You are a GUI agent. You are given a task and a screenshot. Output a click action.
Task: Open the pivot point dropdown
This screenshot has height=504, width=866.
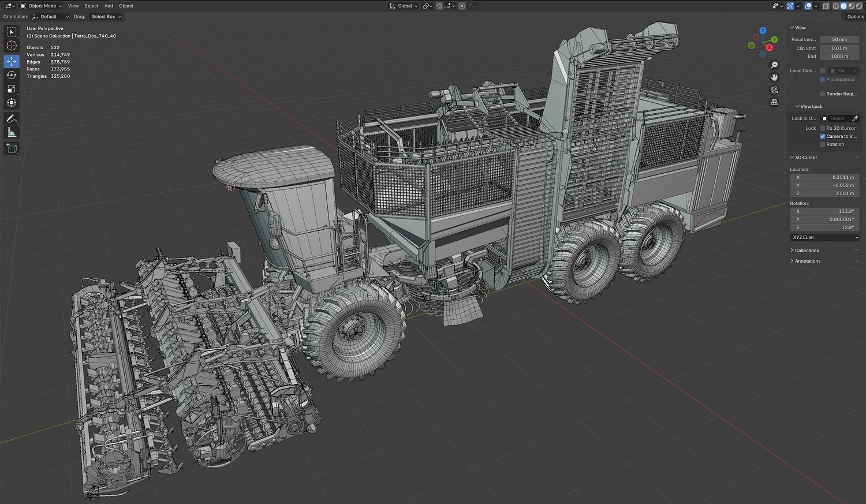coord(427,6)
